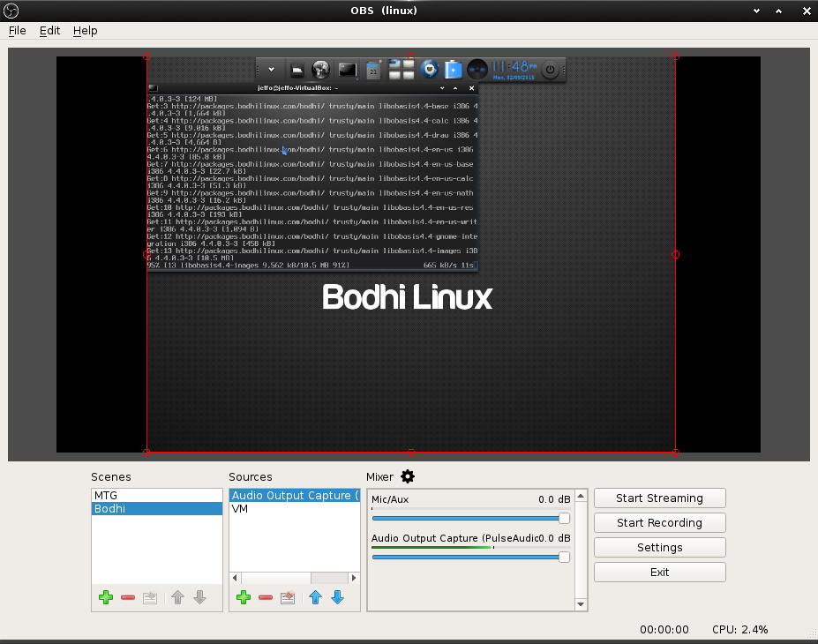Open scene properties icon under Scenes list
This screenshot has width=818, height=644.
(150, 597)
